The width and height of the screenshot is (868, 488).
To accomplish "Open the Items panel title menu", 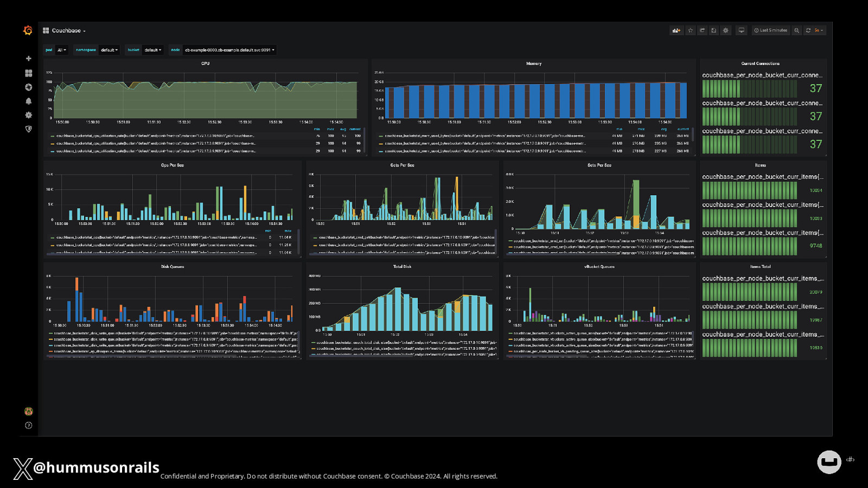I will tap(761, 165).
